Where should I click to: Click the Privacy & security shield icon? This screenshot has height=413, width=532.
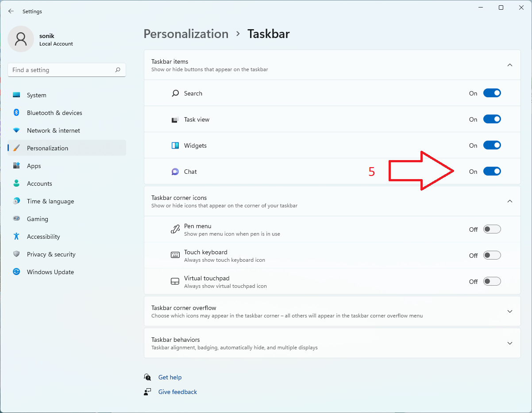tap(16, 254)
